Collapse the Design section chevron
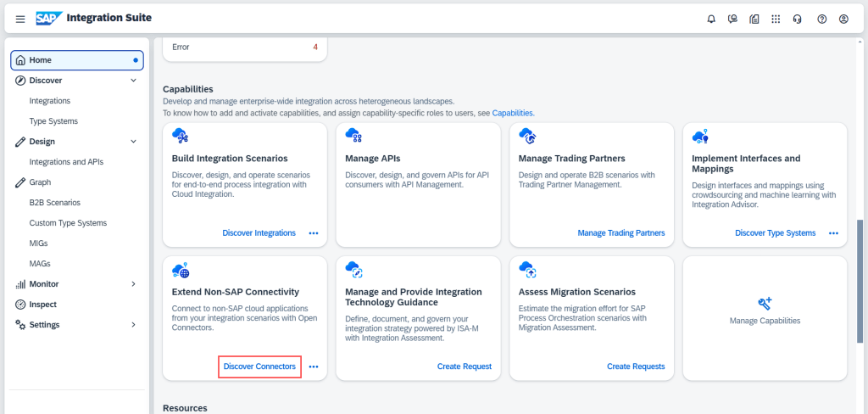Image resolution: width=868 pixels, height=414 pixels. point(133,142)
